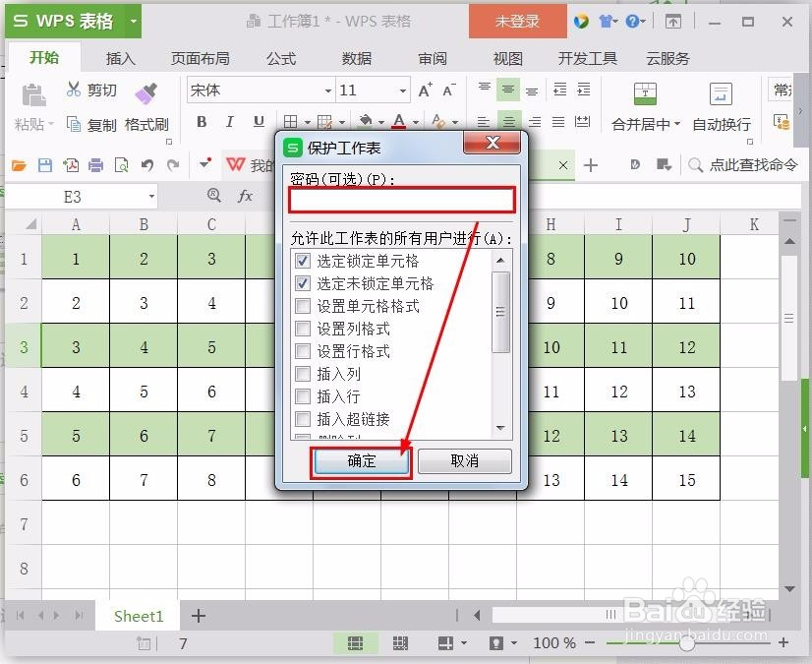
Task: Save workbook with floppy icon
Action: point(45,165)
